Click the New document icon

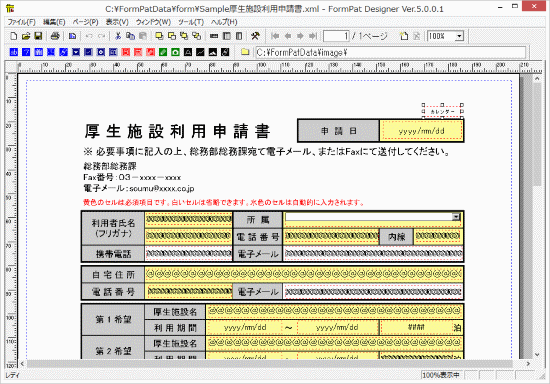point(14,36)
